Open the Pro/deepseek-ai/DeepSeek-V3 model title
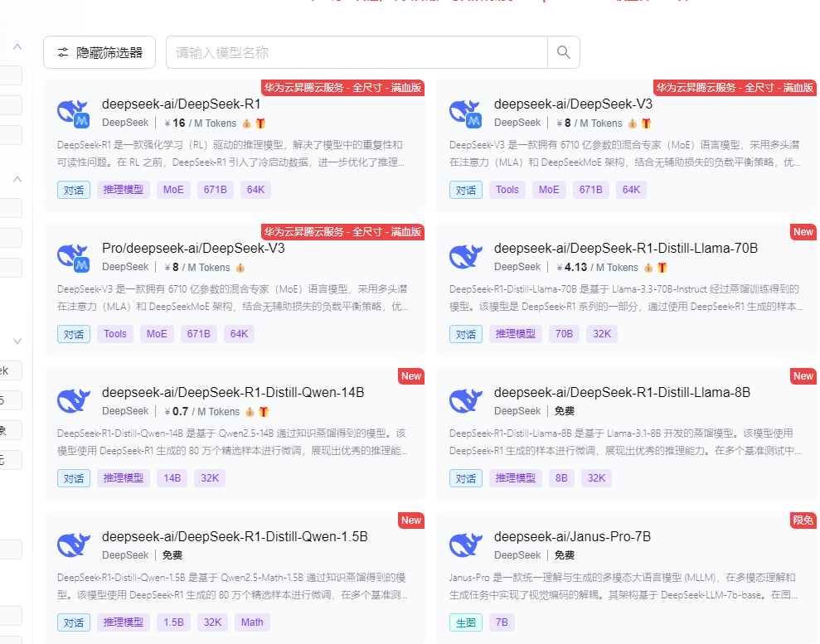 click(193, 249)
